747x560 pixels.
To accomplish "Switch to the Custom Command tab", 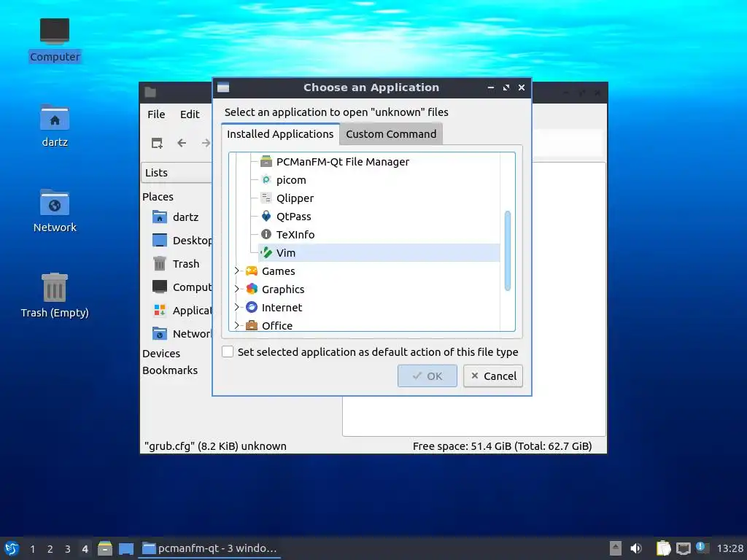I will point(391,134).
